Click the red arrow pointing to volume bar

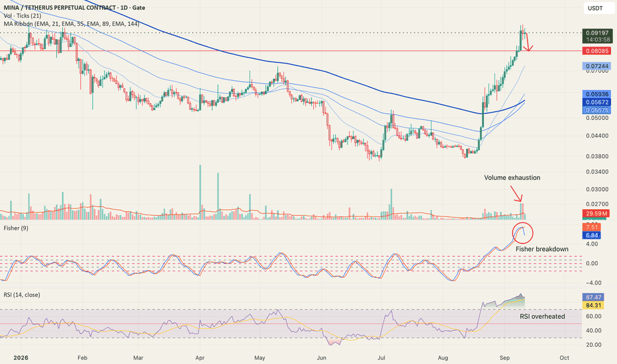point(516,193)
